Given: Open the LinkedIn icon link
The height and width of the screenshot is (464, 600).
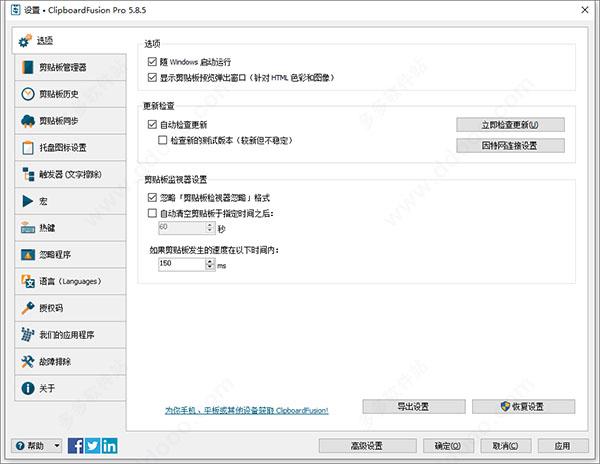Looking at the screenshot, I should pyautogui.click(x=109, y=446).
